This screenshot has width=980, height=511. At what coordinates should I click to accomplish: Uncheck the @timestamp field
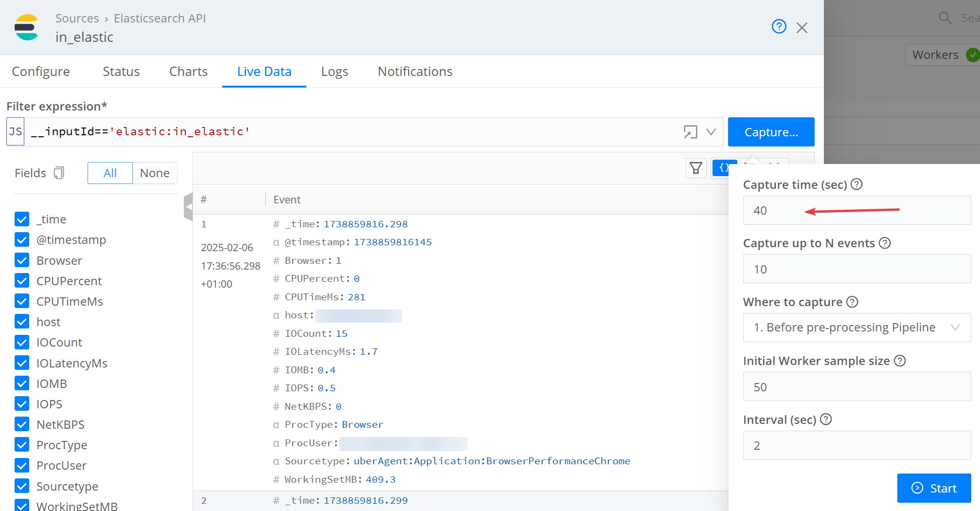point(22,240)
